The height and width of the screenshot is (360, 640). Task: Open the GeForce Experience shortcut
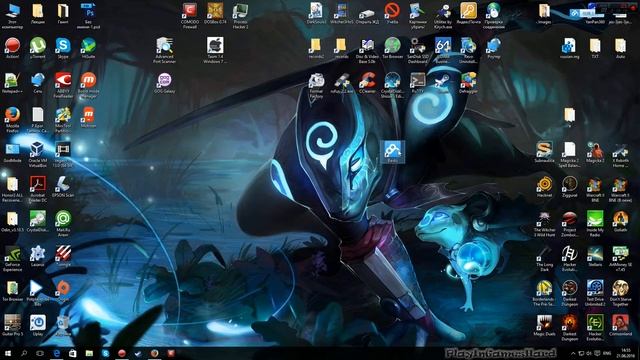pyautogui.click(x=12, y=258)
